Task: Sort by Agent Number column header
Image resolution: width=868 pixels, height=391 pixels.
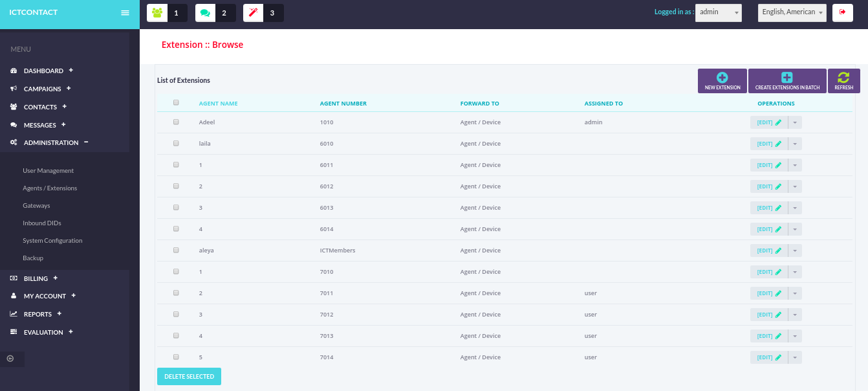Action: [x=343, y=104]
